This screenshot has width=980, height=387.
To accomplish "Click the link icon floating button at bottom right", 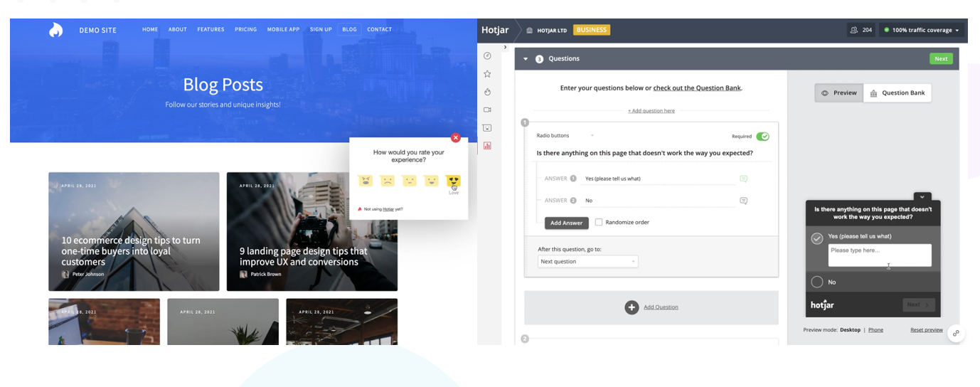I will click(956, 333).
